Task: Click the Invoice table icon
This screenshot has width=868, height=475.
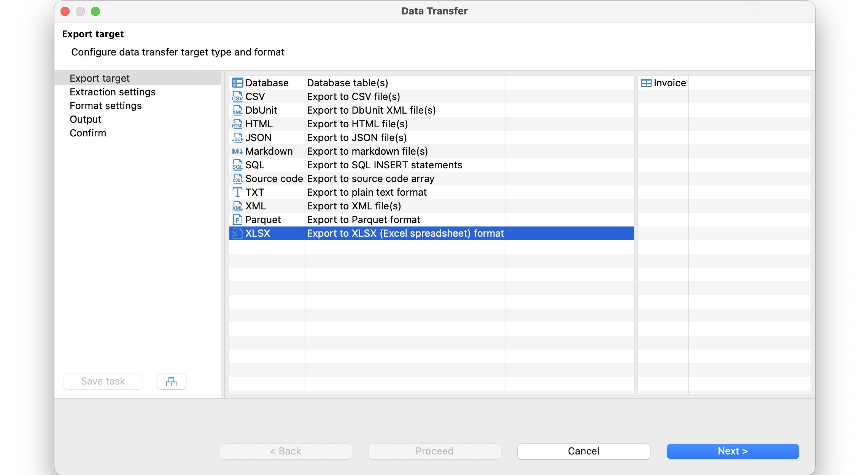Action: click(646, 83)
